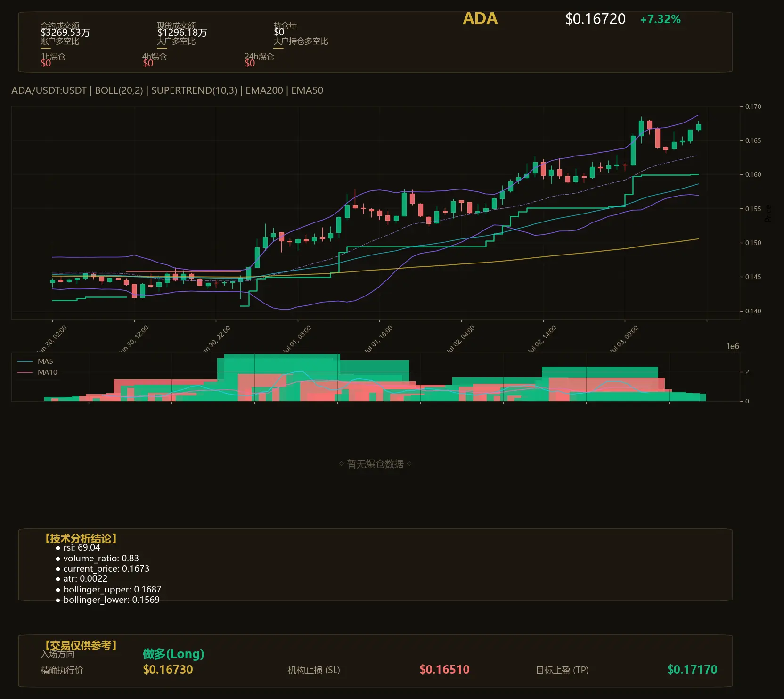Click the 0.160 price axis label

(x=753, y=174)
